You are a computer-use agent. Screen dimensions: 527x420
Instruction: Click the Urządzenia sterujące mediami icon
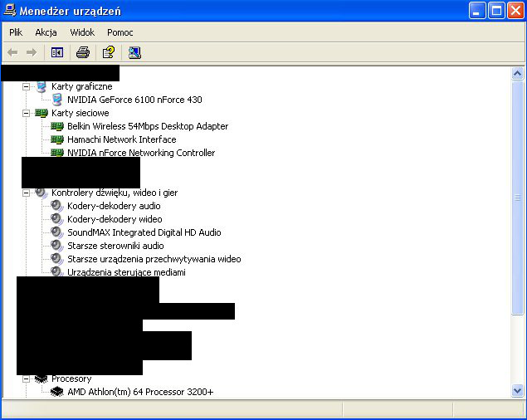point(57,271)
